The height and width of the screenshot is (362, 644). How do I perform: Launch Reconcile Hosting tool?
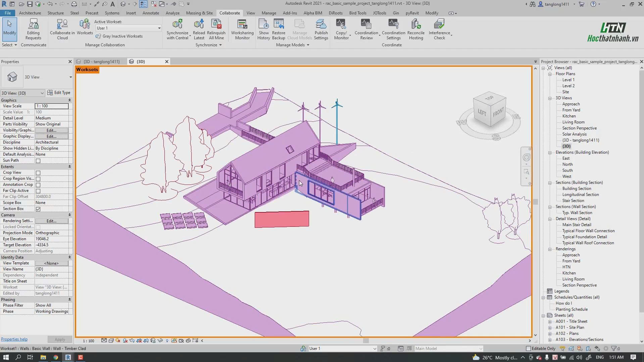click(x=416, y=24)
